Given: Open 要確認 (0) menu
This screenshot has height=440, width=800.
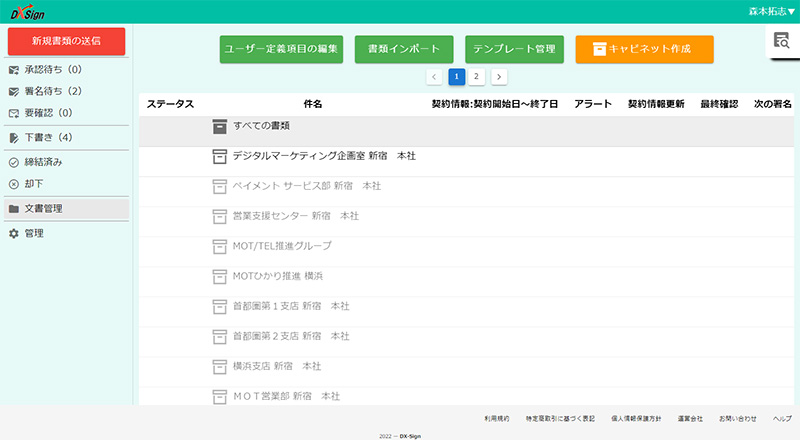Looking at the screenshot, I should pos(66,113).
